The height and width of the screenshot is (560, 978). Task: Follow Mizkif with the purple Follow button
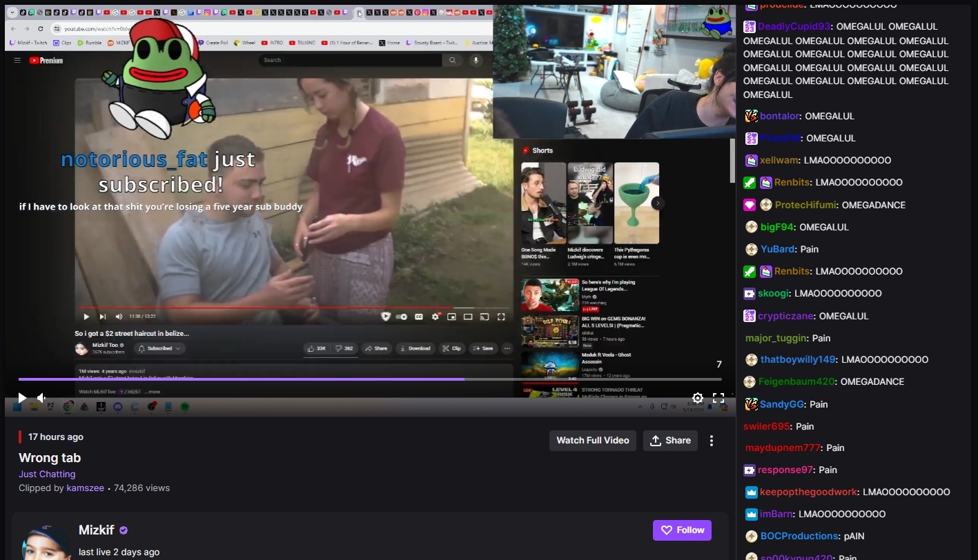682,530
